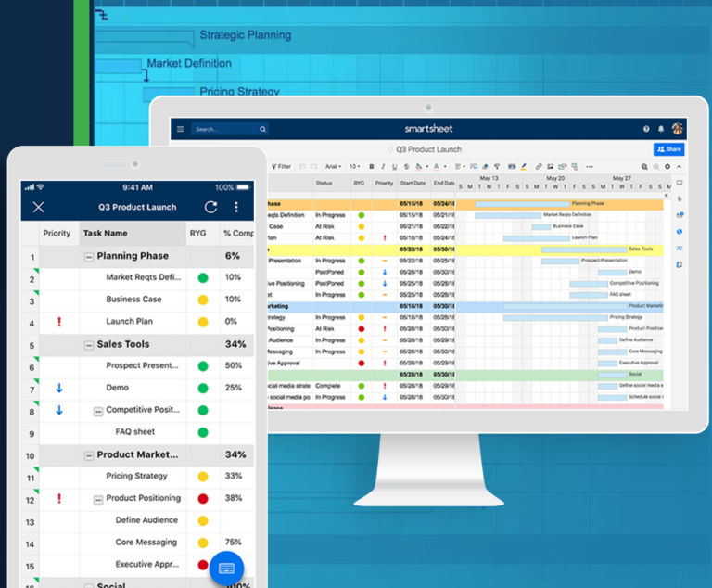Open attachments paperclip in right sidebar
712x588 pixels.
click(680, 199)
